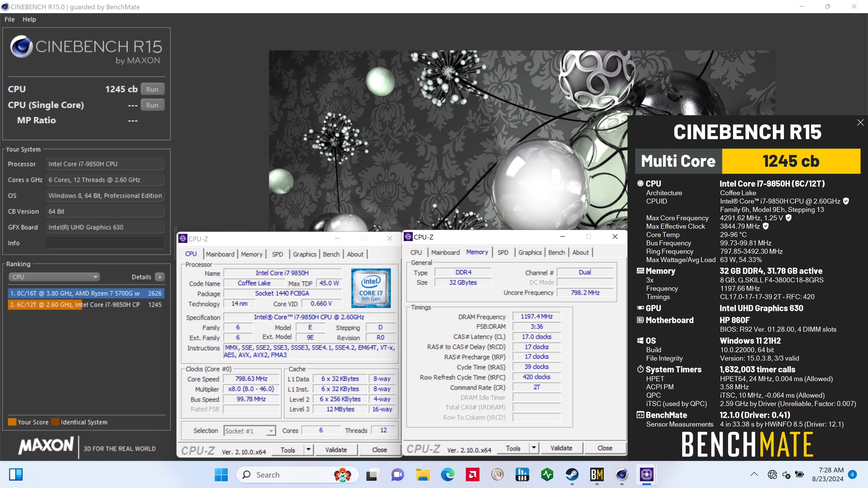
Task: Open network status in the system tray
Action: point(772,475)
